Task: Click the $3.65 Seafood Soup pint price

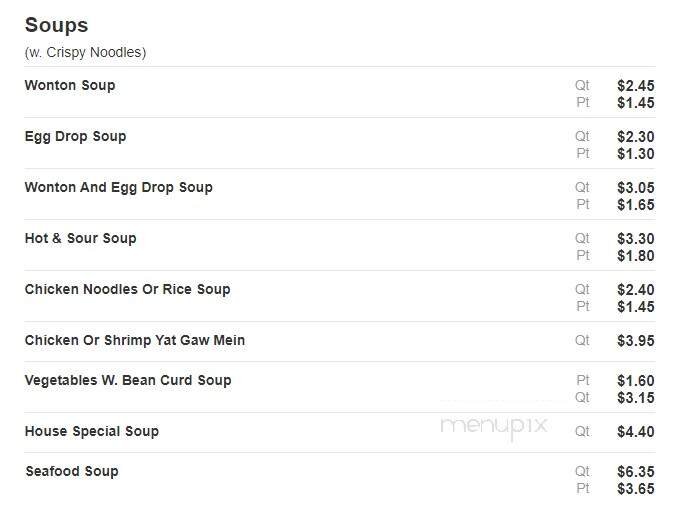Action: tap(636, 489)
